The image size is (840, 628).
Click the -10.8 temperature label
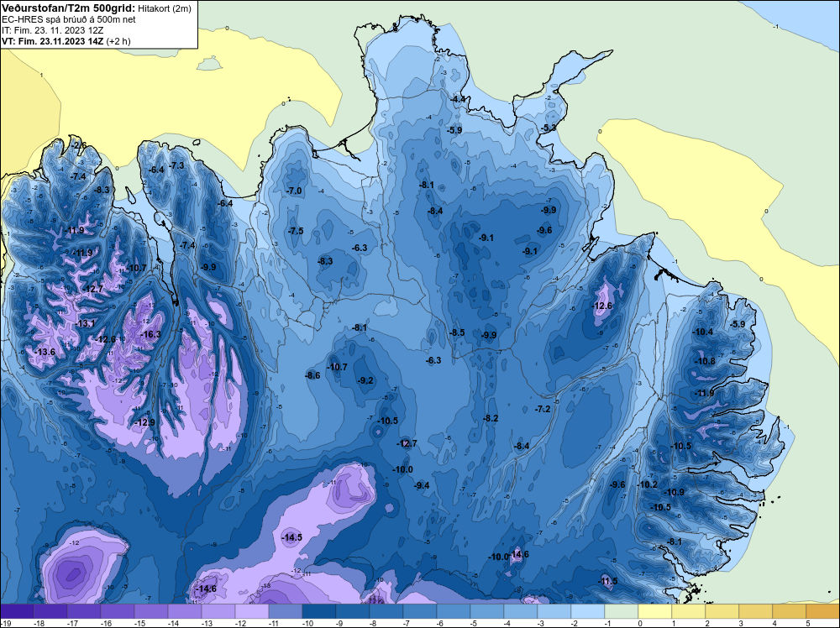(x=705, y=361)
